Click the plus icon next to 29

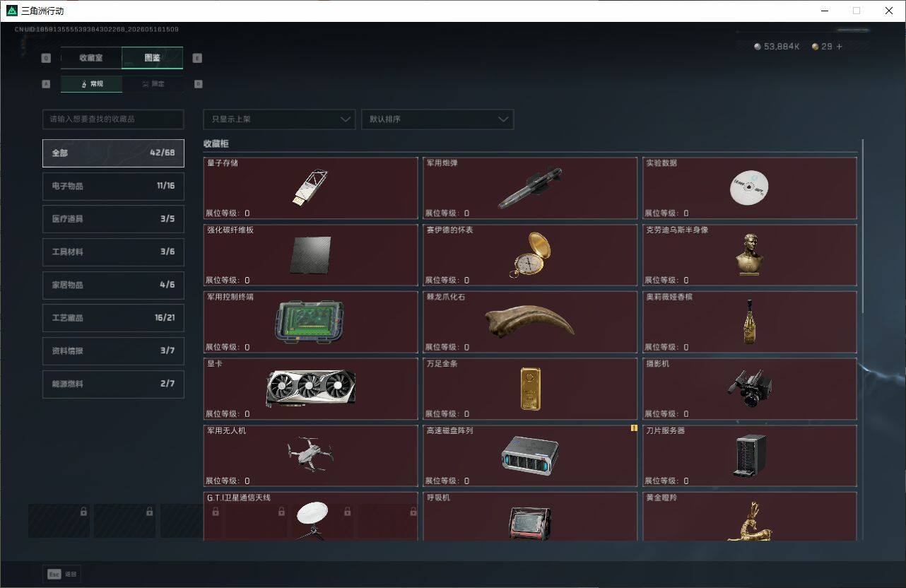(840, 47)
